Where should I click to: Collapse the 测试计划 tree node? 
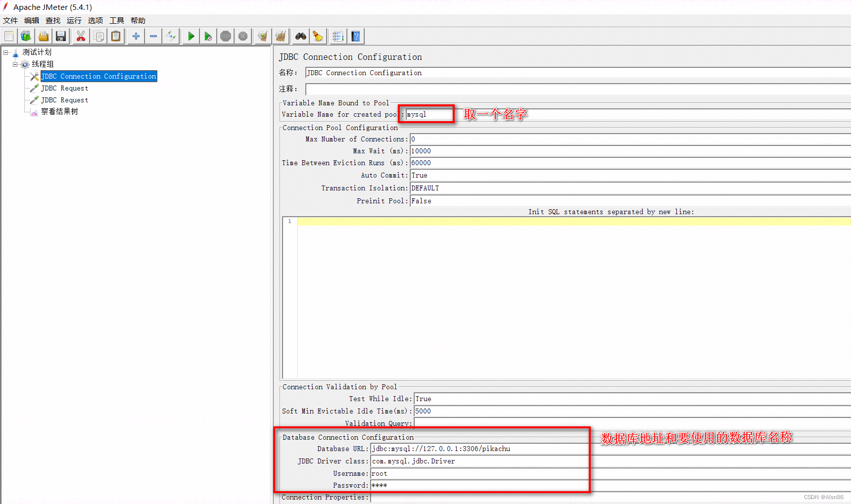6,52
